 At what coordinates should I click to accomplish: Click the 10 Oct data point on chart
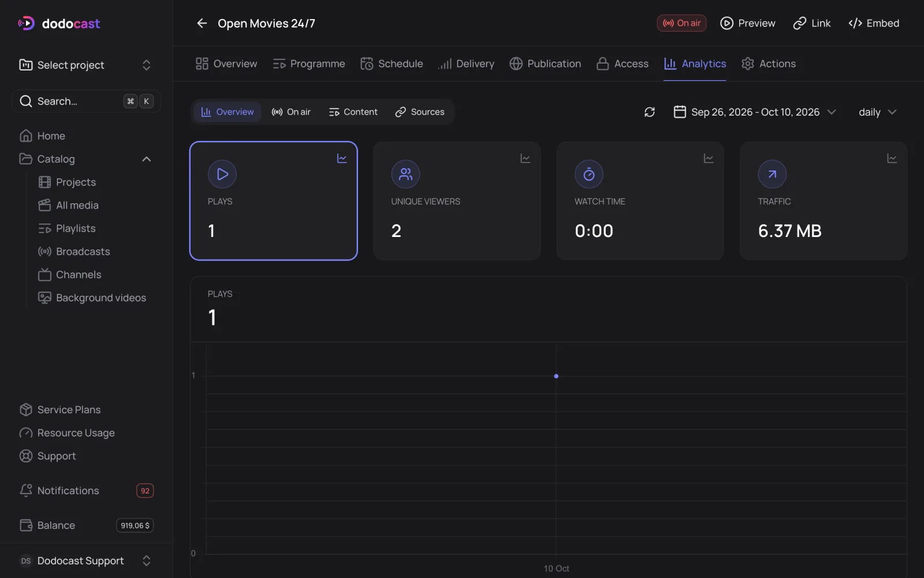[556, 376]
